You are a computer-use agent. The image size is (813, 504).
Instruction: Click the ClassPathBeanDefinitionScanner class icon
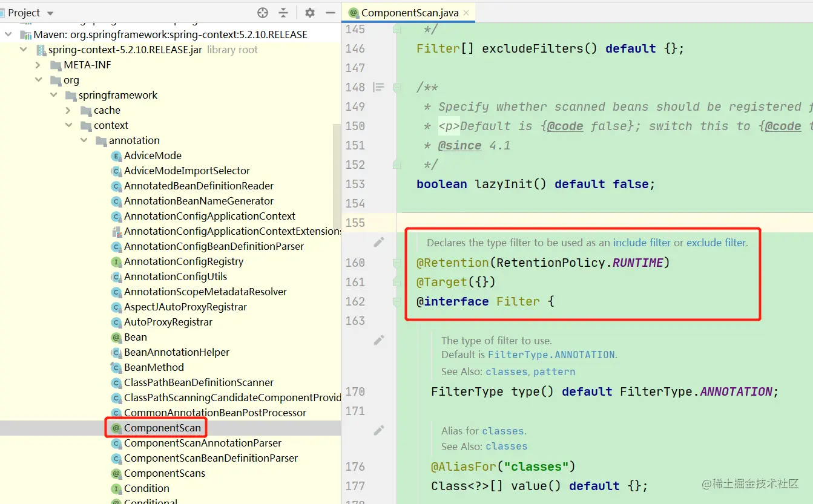point(117,383)
